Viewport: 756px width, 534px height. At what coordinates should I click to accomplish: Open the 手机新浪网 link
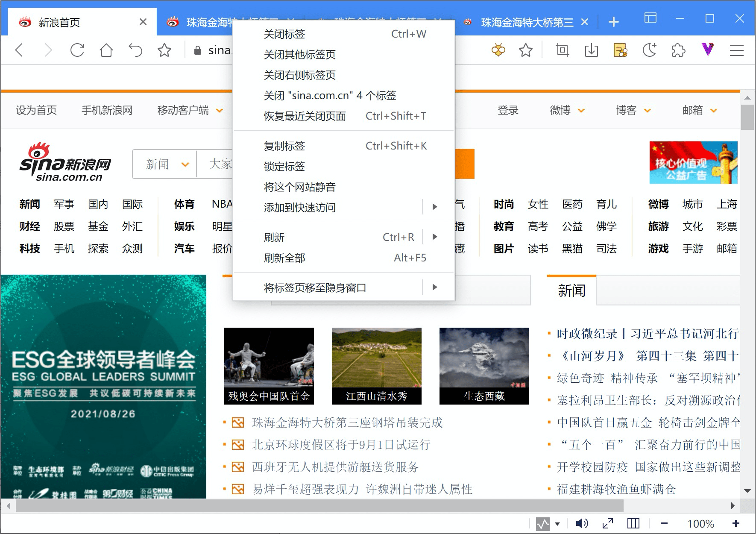[x=107, y=111]
